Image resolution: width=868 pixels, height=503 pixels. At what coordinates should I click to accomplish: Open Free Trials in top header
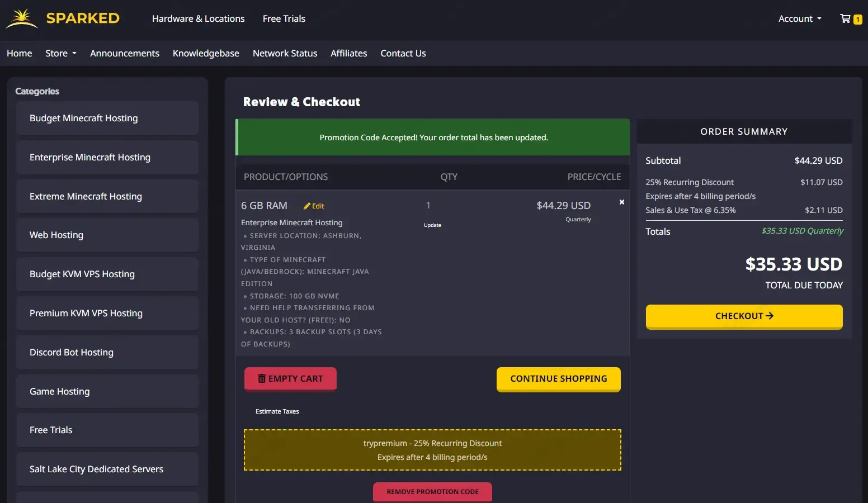(284, 18)
